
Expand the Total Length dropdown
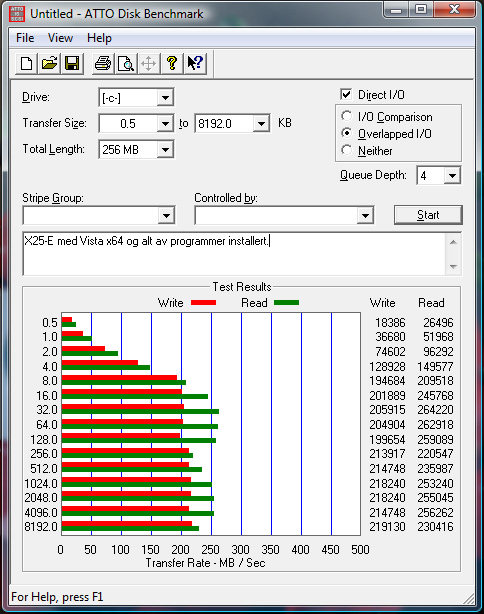point(165,150)
